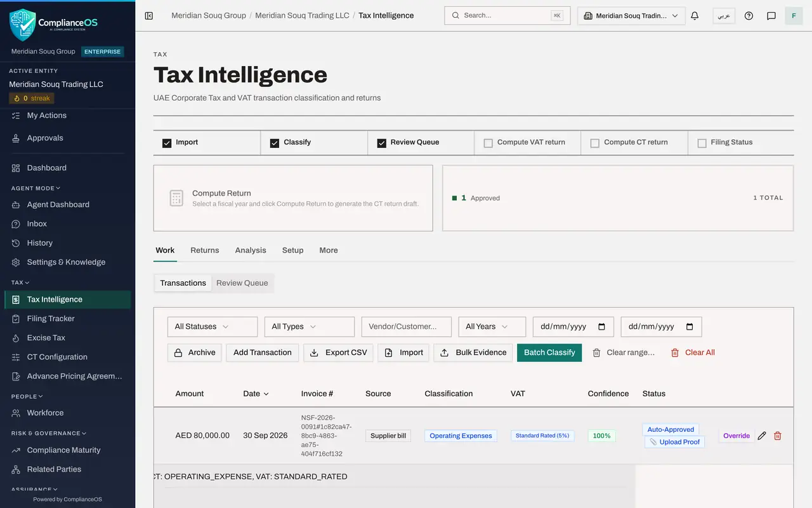Select the Review Queue sub-tab
Viewport: 812px width, 508px height.
[x=242, y=283]
